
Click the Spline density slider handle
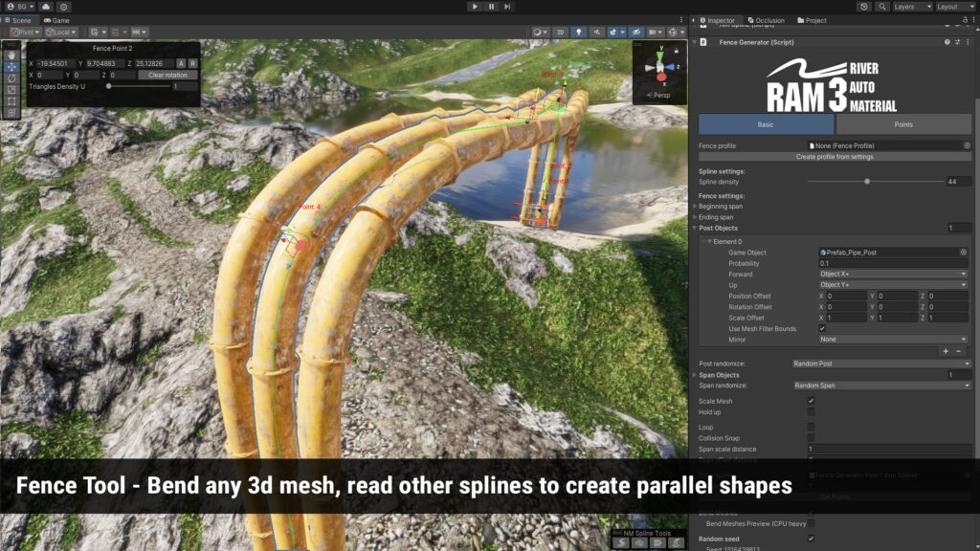[867, 181]
